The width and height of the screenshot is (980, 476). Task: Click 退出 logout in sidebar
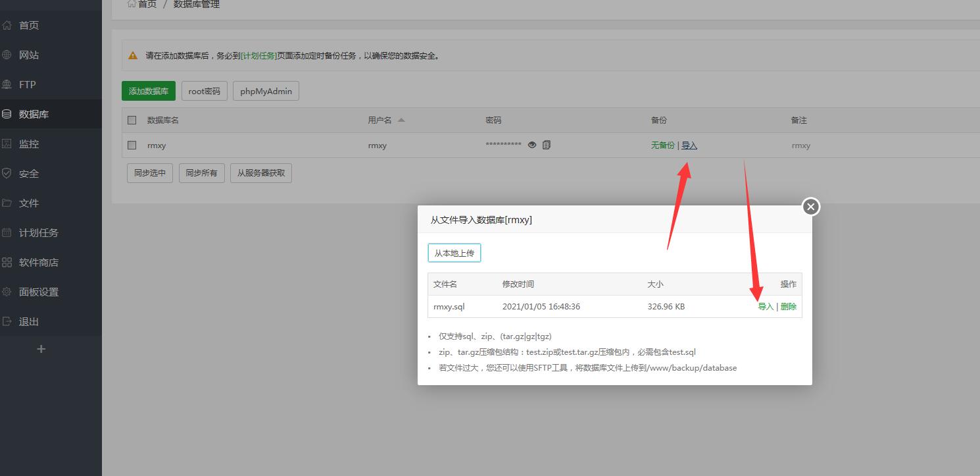click(x=29, y=321)
